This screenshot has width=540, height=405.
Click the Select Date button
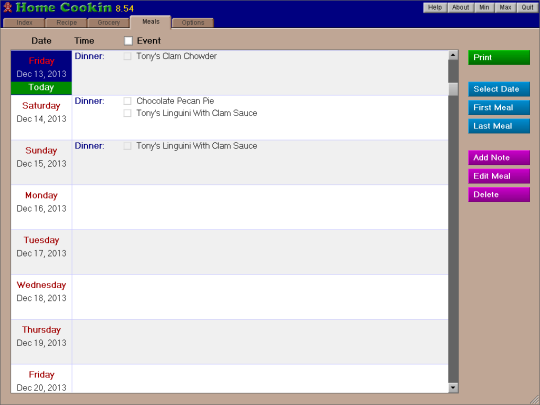point(499,89)
